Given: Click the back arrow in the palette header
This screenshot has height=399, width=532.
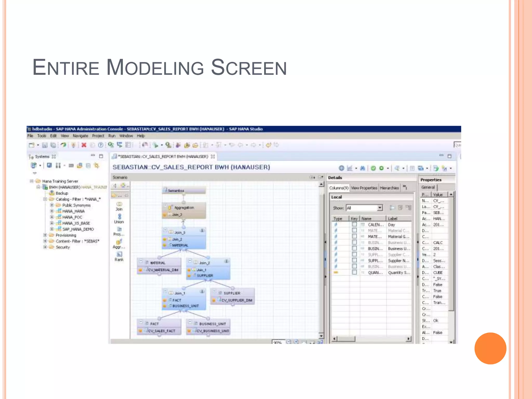Looking at the screenshot, I should coord(115,185).
